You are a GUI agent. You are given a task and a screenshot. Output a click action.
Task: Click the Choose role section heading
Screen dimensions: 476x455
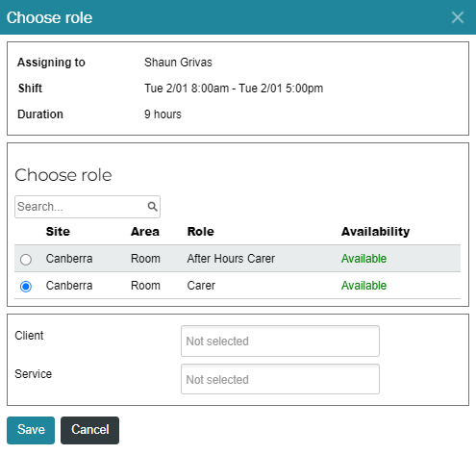click(x=63, y=175)
